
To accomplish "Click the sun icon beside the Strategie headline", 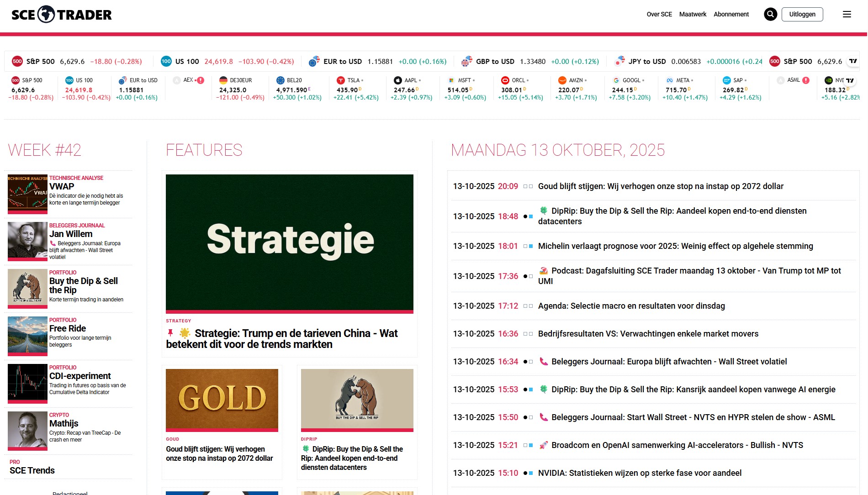I will [185, 333].
